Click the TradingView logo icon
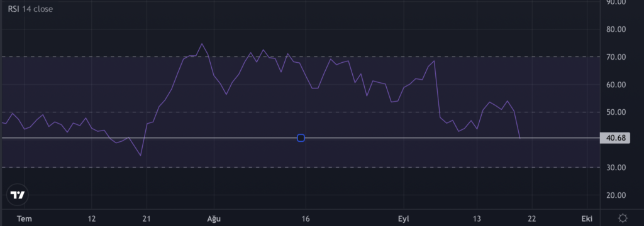 tap(18, 195)
